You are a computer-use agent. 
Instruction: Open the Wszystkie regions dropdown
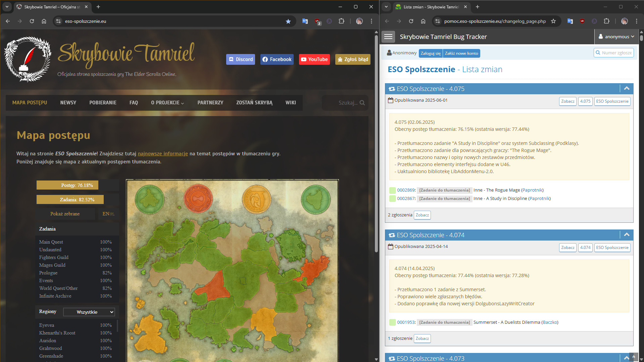89,312
